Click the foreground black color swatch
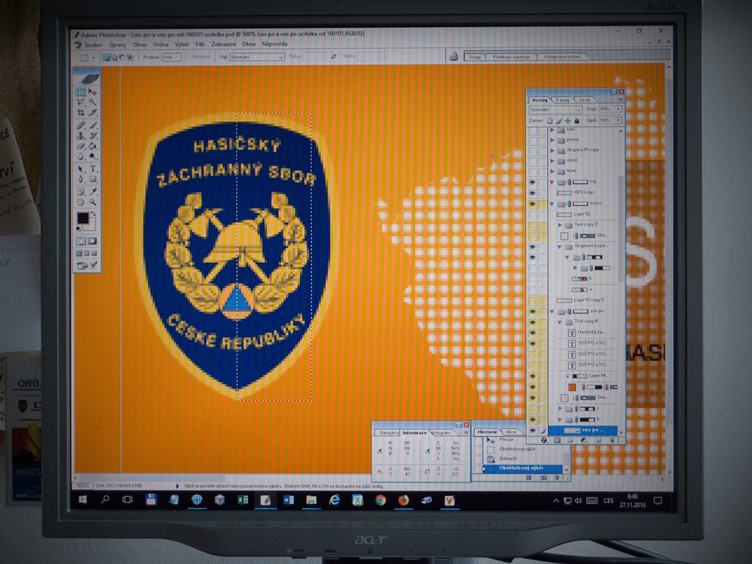This screenshot has height=564, width=752. click(x=83, y=218)
